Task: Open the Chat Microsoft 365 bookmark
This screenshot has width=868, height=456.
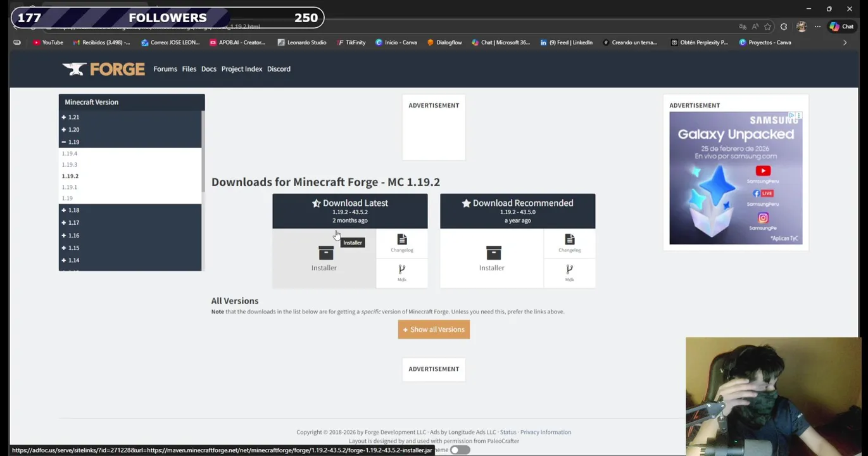Action: [501, 42]
